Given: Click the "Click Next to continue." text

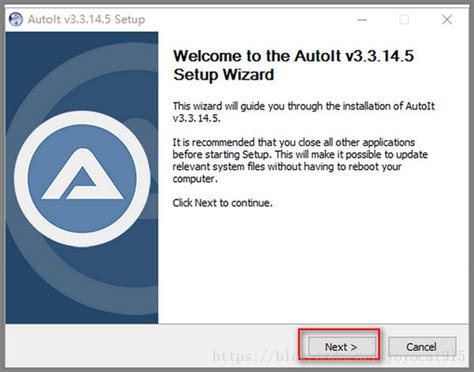Looking at the screenshot, I should [x=222, y=203].
